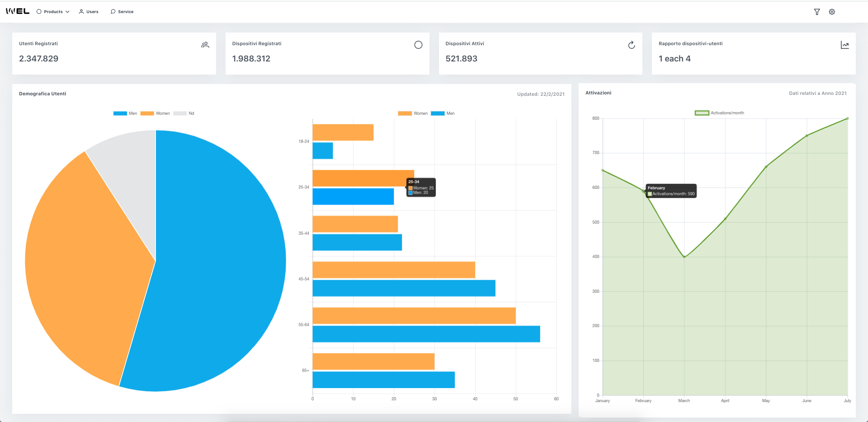Click the Demografica Utenti title
868x422 pixels.
(42, 94)
